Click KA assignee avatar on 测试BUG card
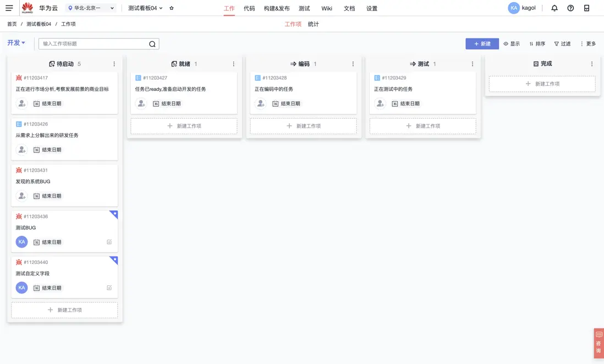The image size is (604, 364). 21,242
